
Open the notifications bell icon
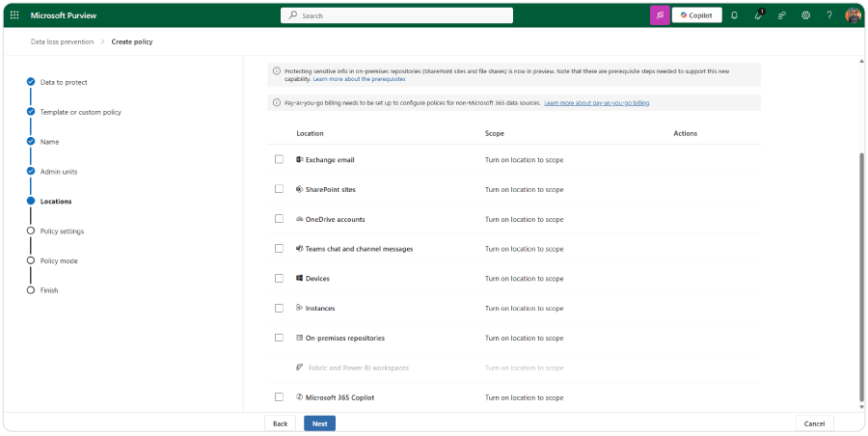(x=735, y=15)
